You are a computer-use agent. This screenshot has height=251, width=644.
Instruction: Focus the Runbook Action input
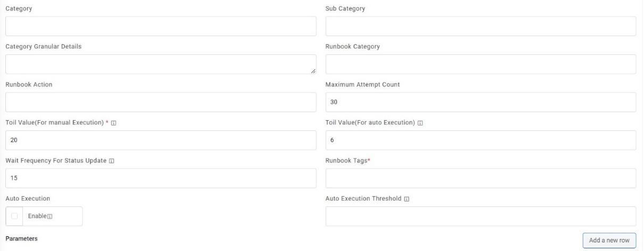161,102
